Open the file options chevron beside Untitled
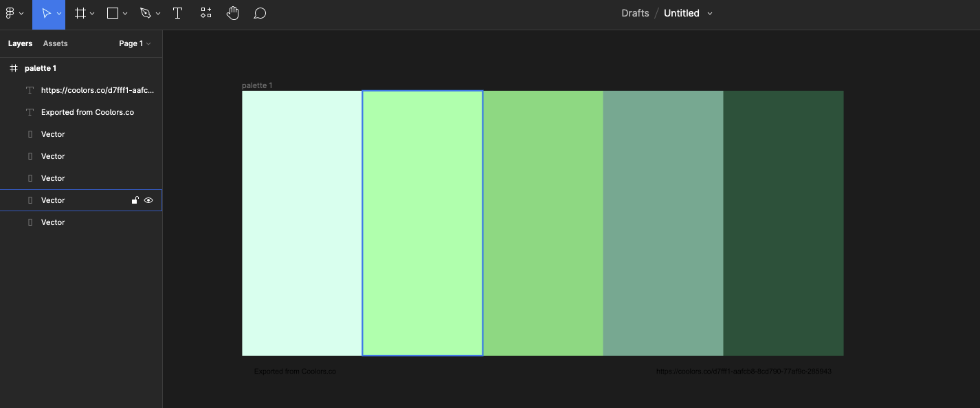Screen dimensions: 980x408 coord(710,13)
